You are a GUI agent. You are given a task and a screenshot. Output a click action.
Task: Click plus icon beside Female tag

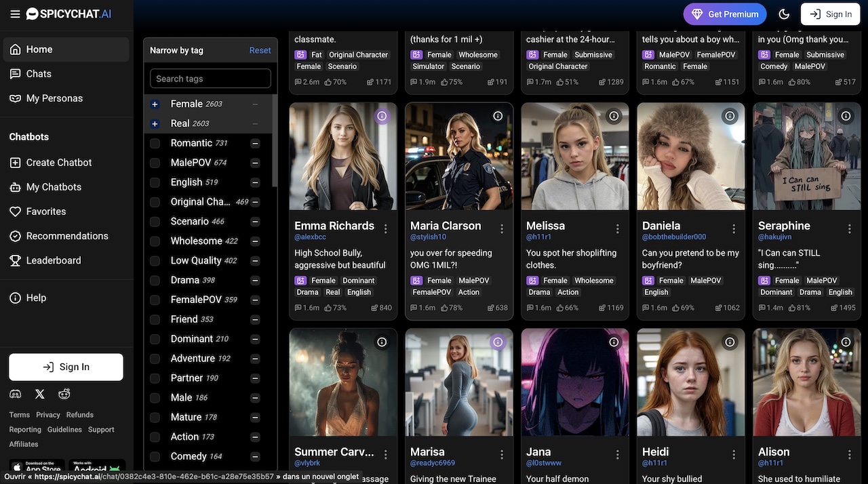click(x=155, y=104)
